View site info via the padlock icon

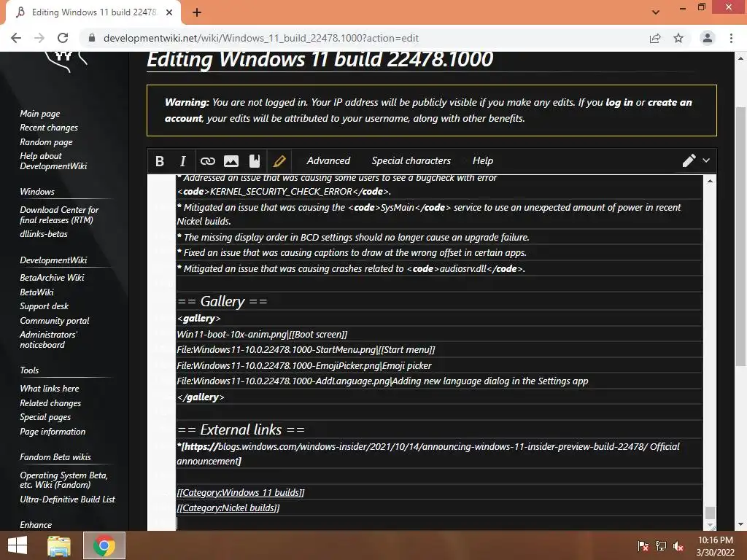(92, 38)
